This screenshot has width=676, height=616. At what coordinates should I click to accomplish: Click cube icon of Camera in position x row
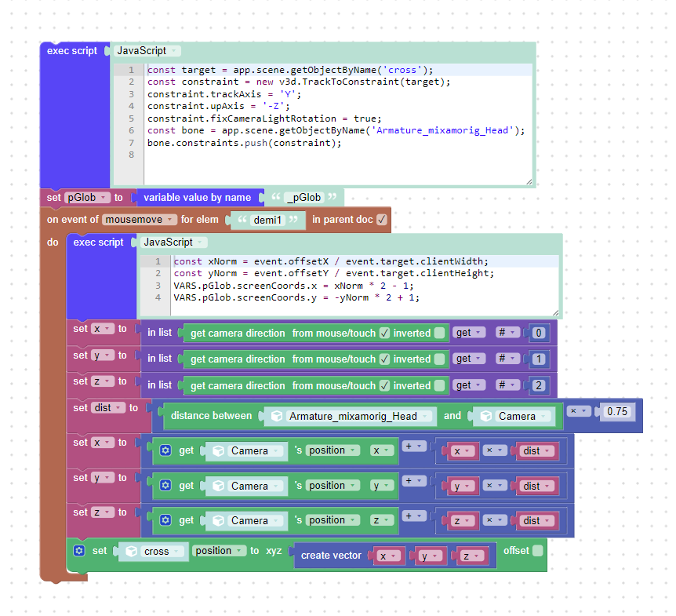pos(219,450)
